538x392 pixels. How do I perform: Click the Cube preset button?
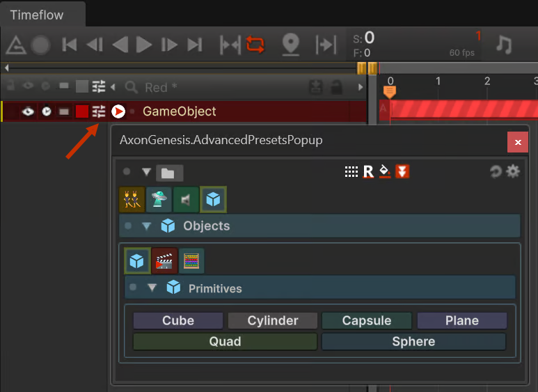click(x=178, y=320)
